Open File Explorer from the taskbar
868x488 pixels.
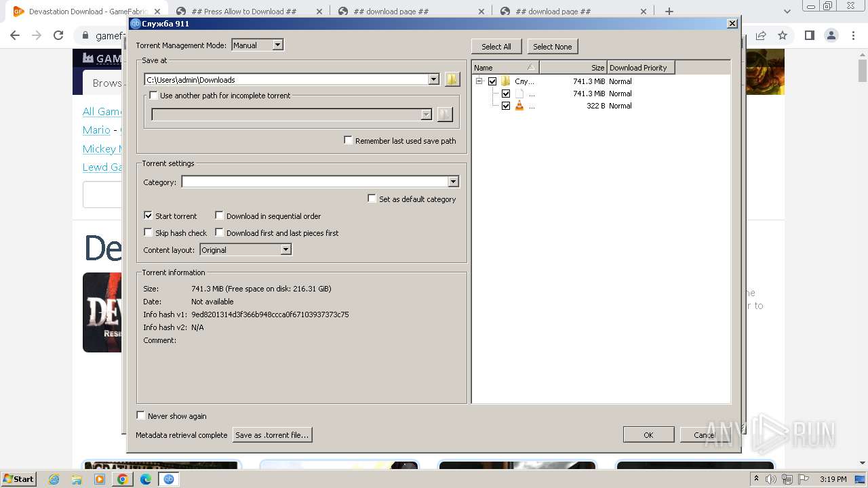coord(77,479)
